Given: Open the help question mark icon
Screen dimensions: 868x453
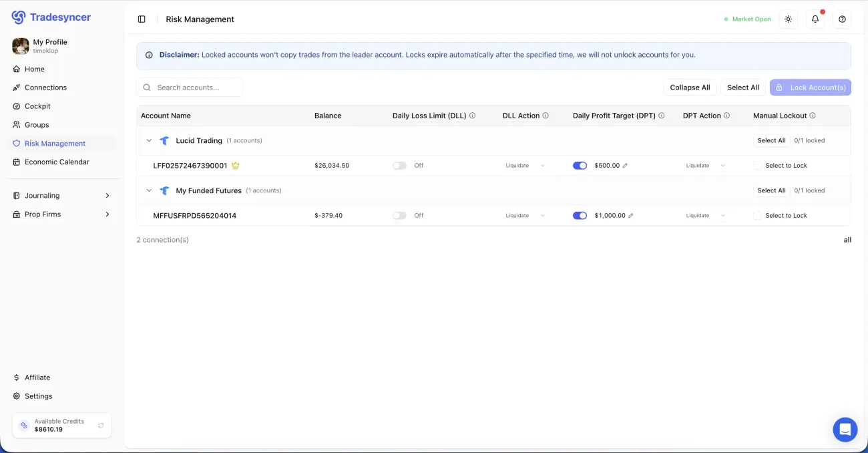Looking at the screenshot, I should (842, 19).
